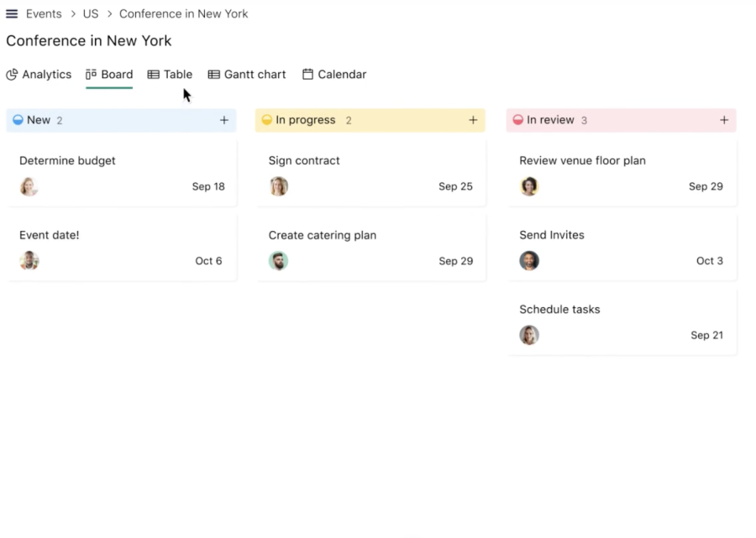
Task: Switch to the Table view
Action: pyautogui.click(x=170, y=75)
